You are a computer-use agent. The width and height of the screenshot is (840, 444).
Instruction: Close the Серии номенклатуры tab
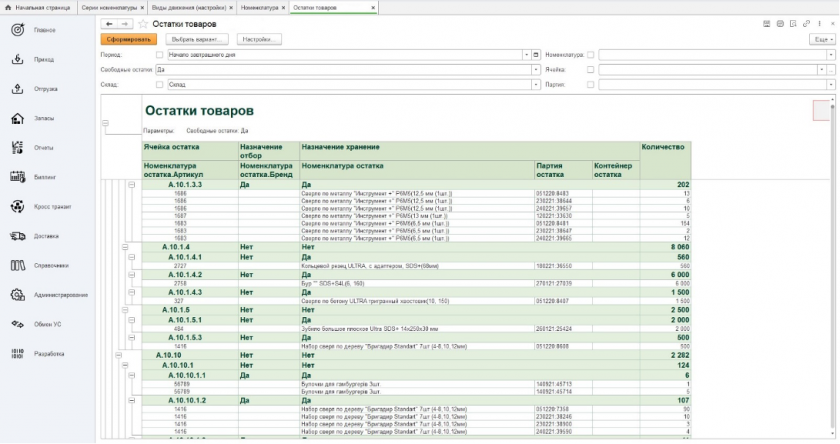pyautogui.click(x=142, y=7)
